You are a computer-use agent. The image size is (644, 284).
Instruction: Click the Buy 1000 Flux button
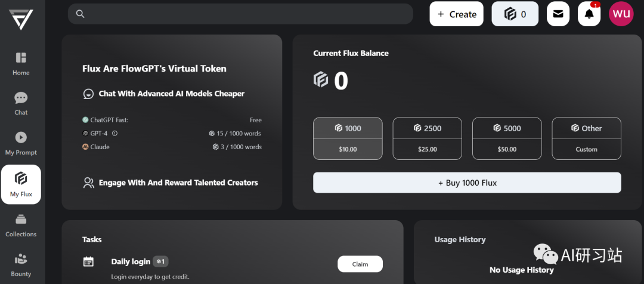point(467,183)
